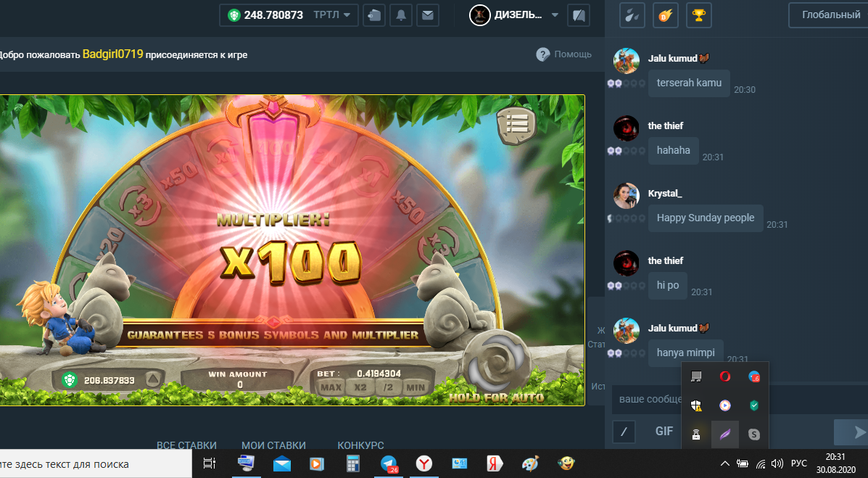The width and height of the screenshot is (868, 478).
Task: Set the bet to MAX
Action: [x=331, y=387]
